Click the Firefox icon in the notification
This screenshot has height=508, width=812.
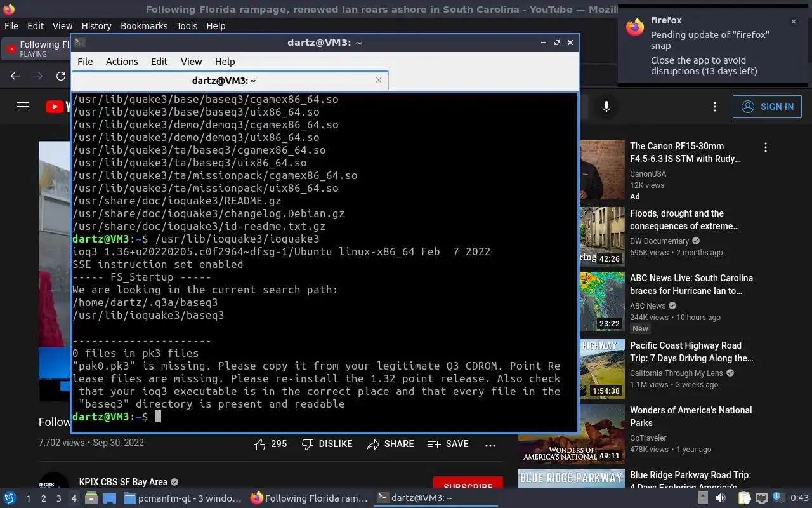[x=634, y=27]
